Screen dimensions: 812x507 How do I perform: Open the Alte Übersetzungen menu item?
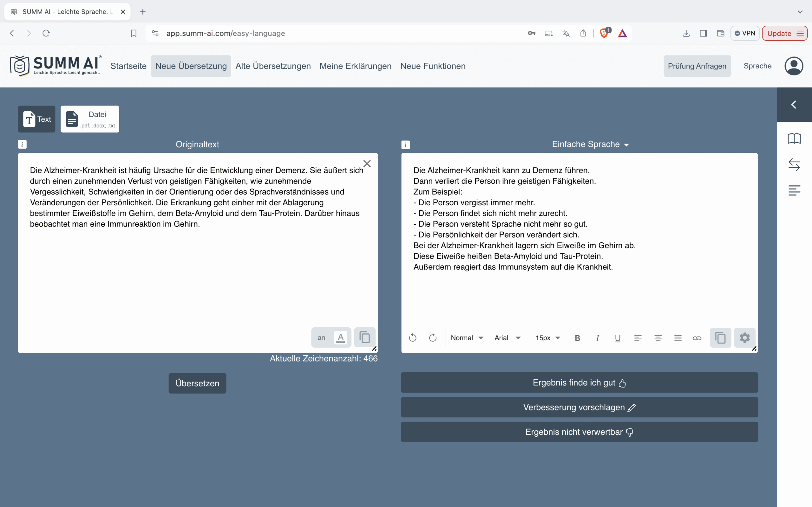(273, 66)
